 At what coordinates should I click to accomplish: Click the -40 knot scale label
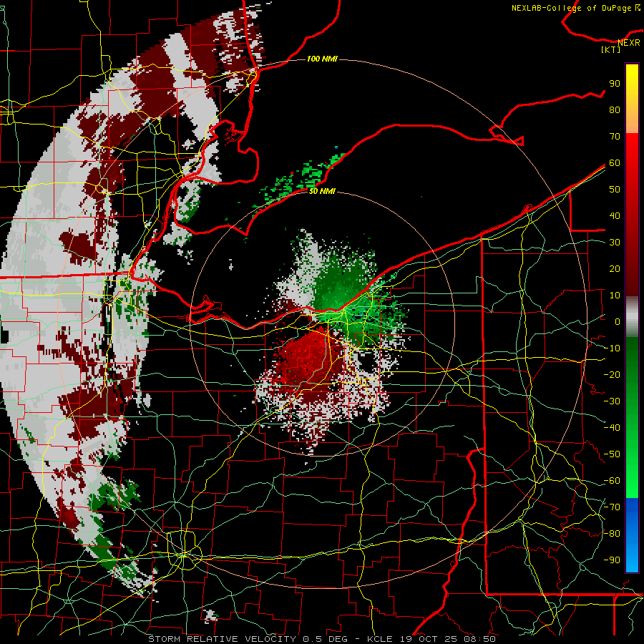(x=612, y=428)
